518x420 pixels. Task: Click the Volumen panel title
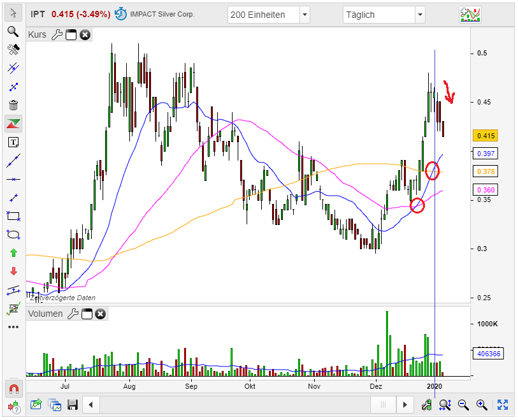tap(45, 314)
